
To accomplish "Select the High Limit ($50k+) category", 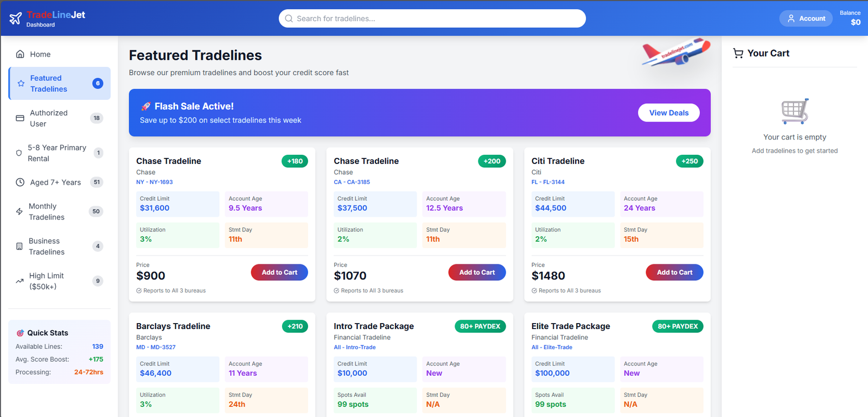I will [47, 281].
